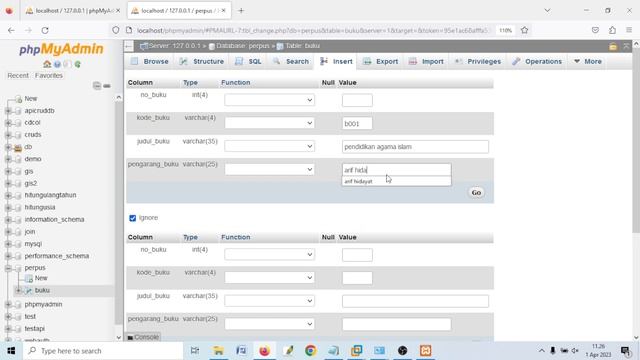Open Function dropdown for first pengarang_buku row
The width and height of the screenshot is (640, 360).
269,170
